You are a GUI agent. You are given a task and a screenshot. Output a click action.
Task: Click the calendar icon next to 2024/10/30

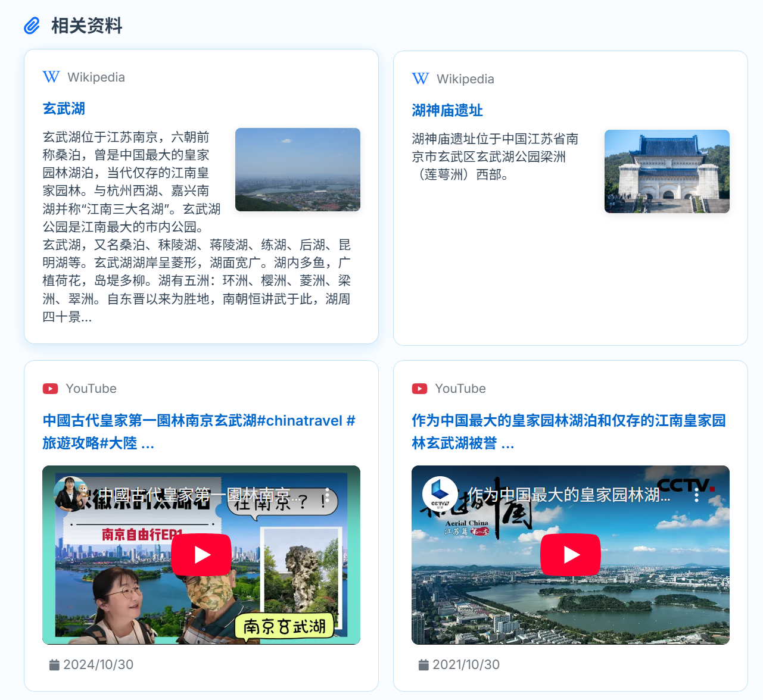point(54,665)
